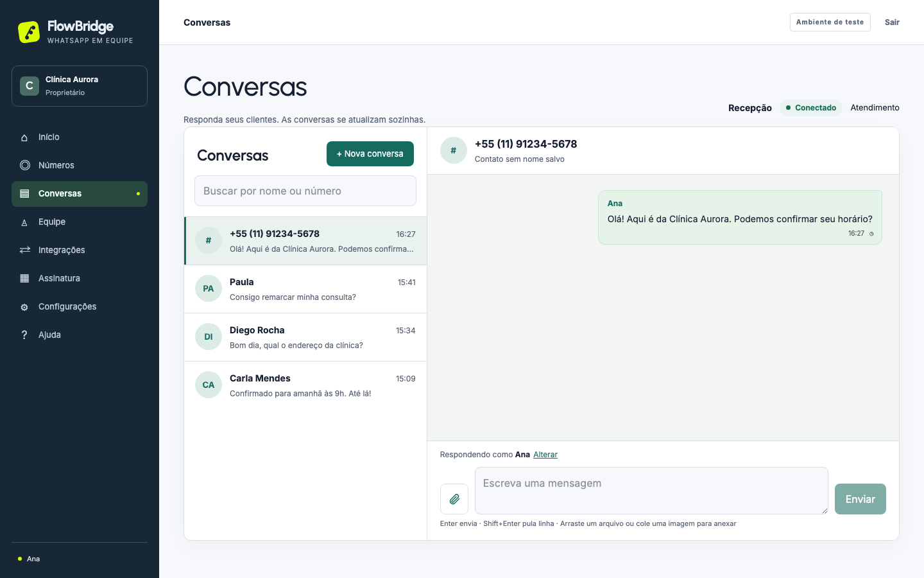Viewport: 924px width, 578px height.
Task: Open the Ajuda sidebar entry
Action: 80,335
